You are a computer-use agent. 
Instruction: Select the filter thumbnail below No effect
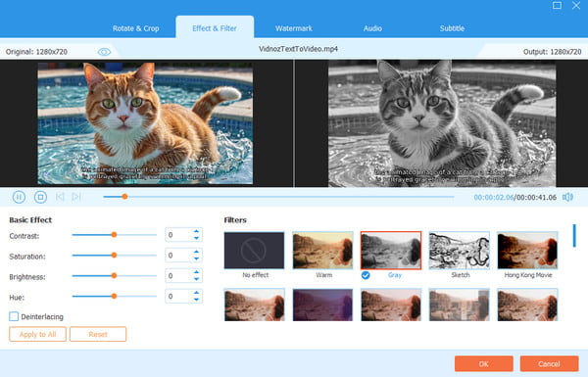(254, 305)
